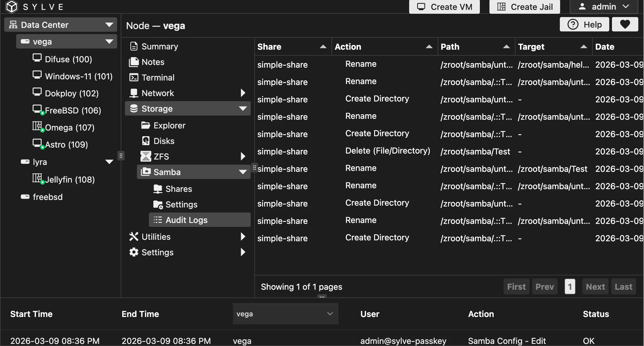Toggle sort order for Target column
The height and width of the screenshot is (346, 644).
583,47
